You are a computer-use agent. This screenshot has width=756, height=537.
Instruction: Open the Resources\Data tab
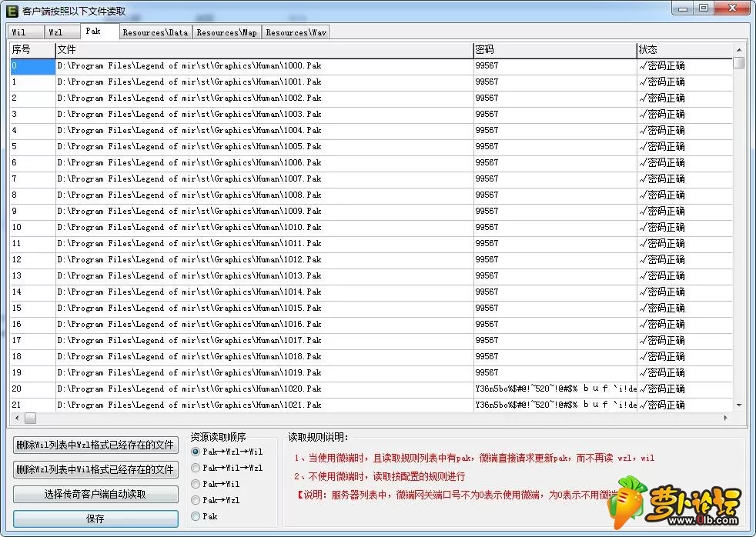pyautogui.click(x=156, y=32)
